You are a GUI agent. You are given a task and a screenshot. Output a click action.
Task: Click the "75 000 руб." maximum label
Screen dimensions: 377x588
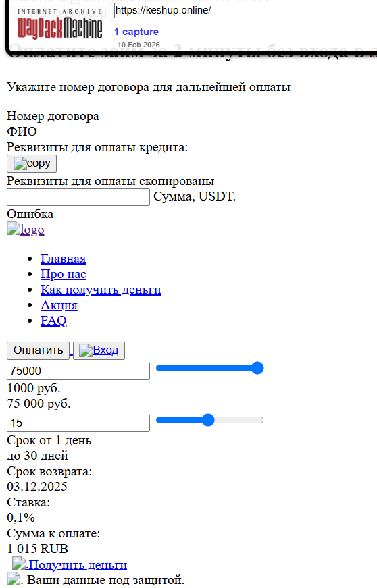(x=39, y=404)
